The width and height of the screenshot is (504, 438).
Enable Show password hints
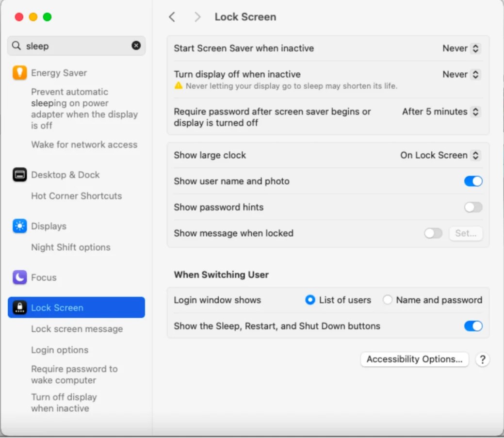click(472, 207)
